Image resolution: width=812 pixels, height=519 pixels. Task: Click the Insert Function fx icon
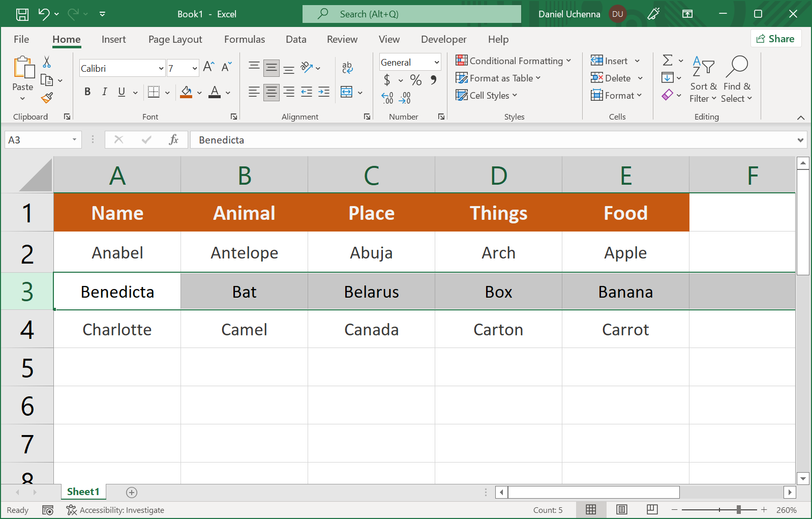pos(173,140)
